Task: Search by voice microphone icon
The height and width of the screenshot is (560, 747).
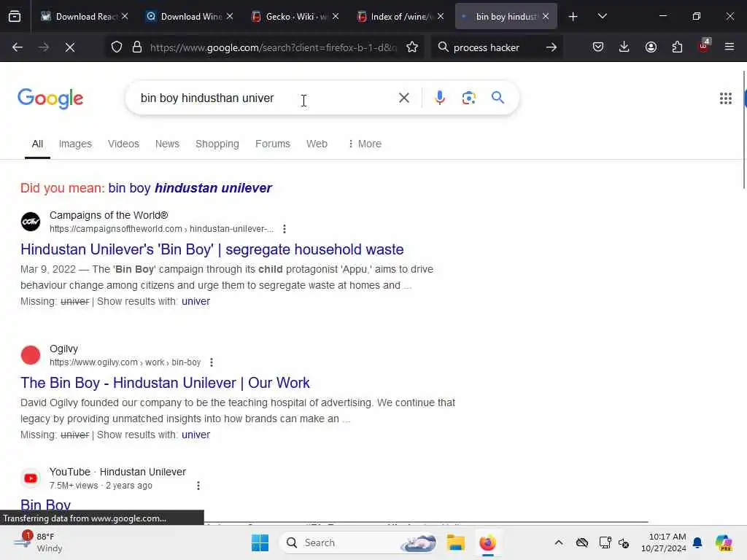Action: point(440,98)
